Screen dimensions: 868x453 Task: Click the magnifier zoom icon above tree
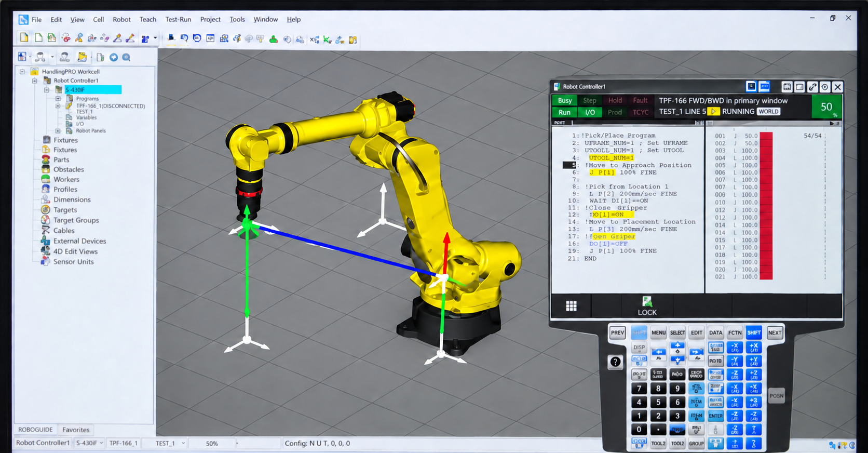pos(126,57)
